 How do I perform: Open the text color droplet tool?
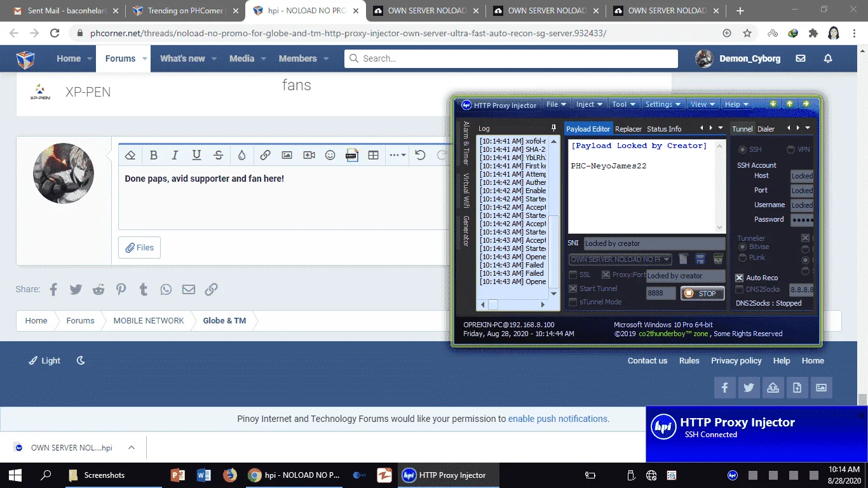[x=241, y=155]
